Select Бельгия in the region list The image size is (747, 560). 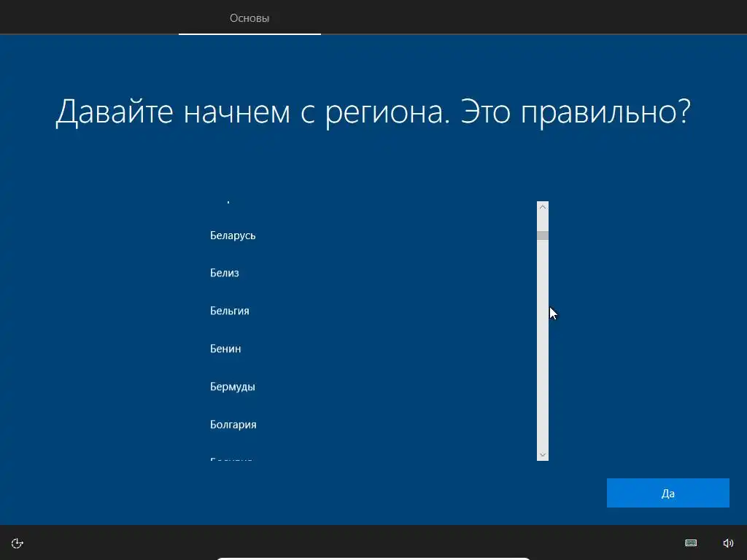[x=230, y=311]
